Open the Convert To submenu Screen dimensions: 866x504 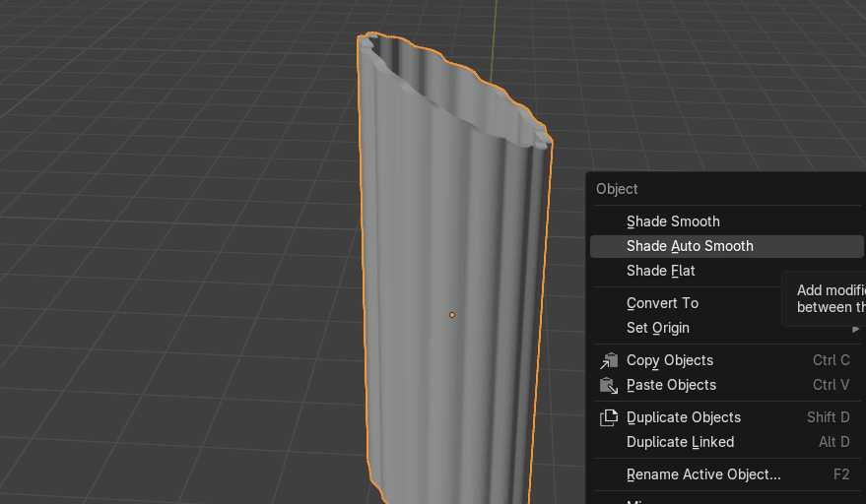click(x=662, y=303)
